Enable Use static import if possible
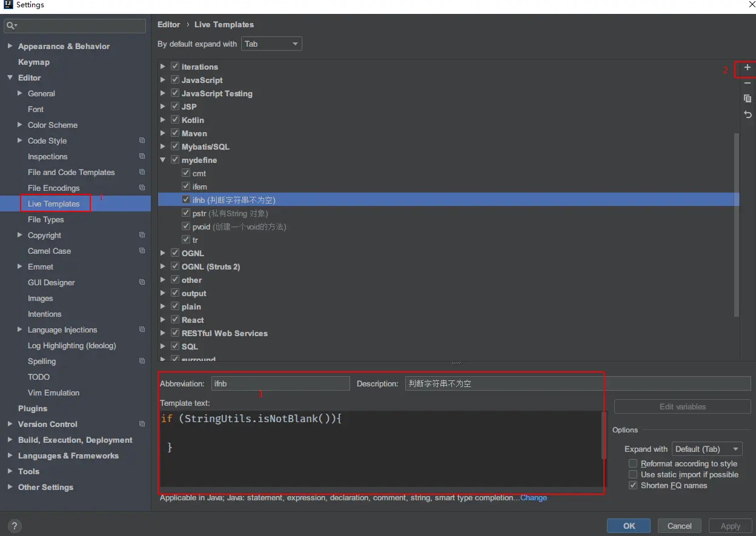 coord(633,474)
